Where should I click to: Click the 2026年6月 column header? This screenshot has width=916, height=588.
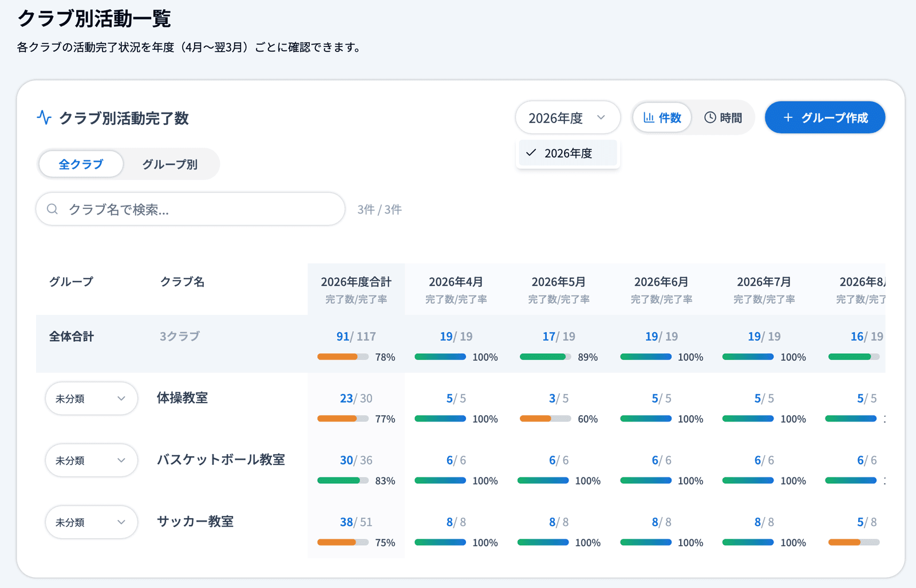(x=661, y=289)
